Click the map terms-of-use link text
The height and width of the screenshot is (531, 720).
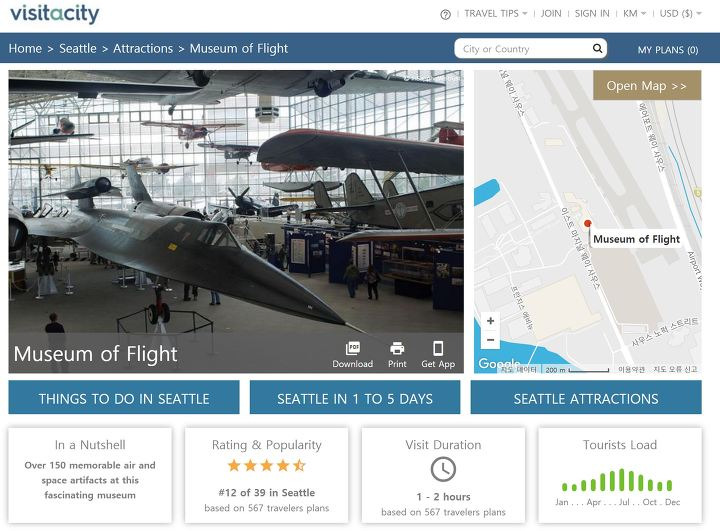click(631, 369)
